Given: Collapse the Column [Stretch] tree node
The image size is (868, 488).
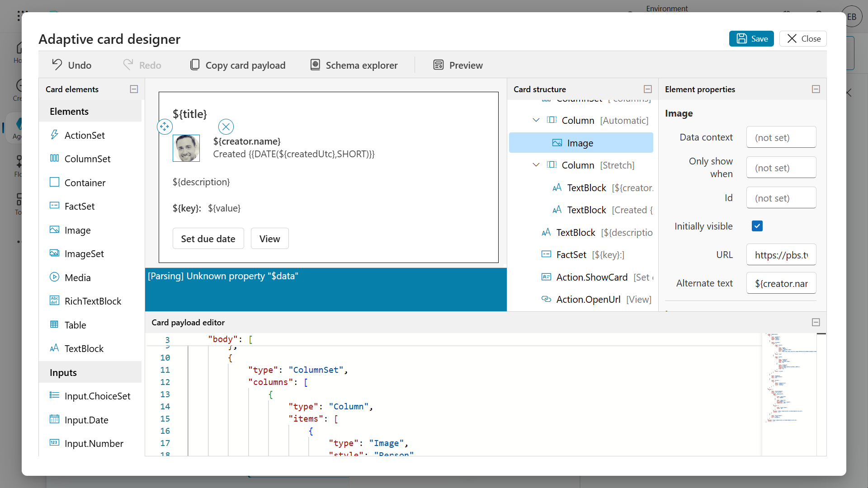Looking at the screenshot, I should [536, 165].
